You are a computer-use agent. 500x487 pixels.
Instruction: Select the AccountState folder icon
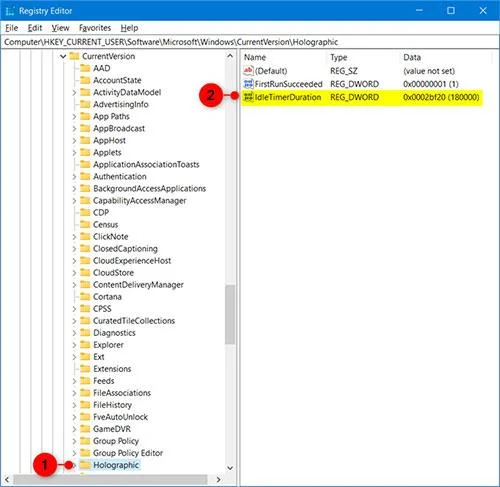pos(85,80)
